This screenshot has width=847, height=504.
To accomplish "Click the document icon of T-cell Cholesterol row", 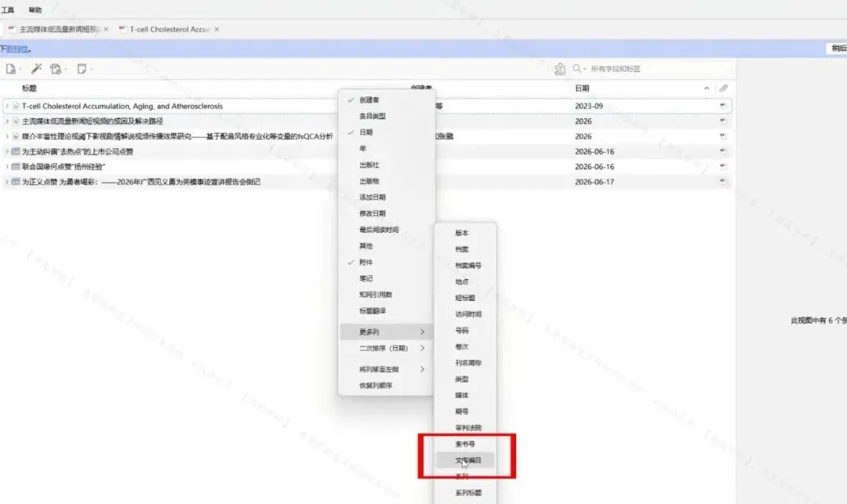I will (16, 106).
